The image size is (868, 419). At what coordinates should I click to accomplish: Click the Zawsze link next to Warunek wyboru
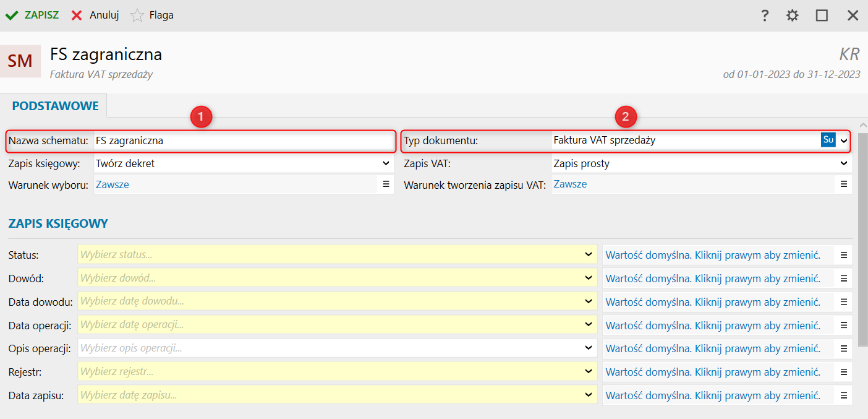coord(113,184)
